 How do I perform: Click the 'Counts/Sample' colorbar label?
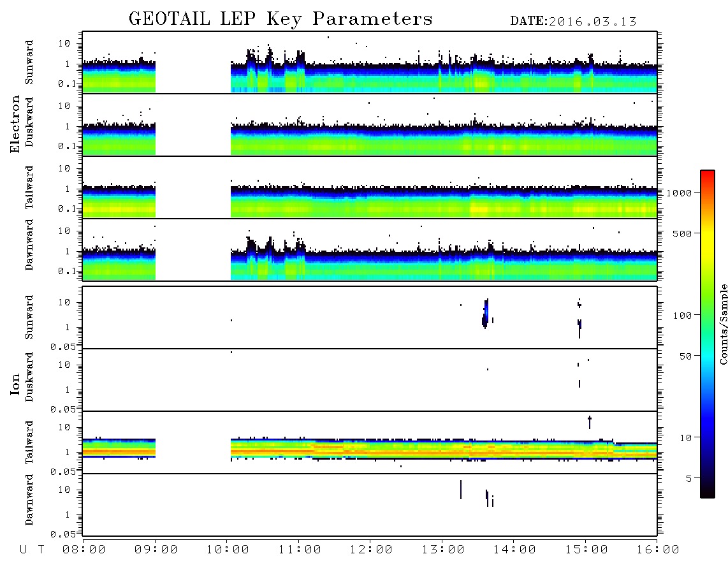(723, 324)
